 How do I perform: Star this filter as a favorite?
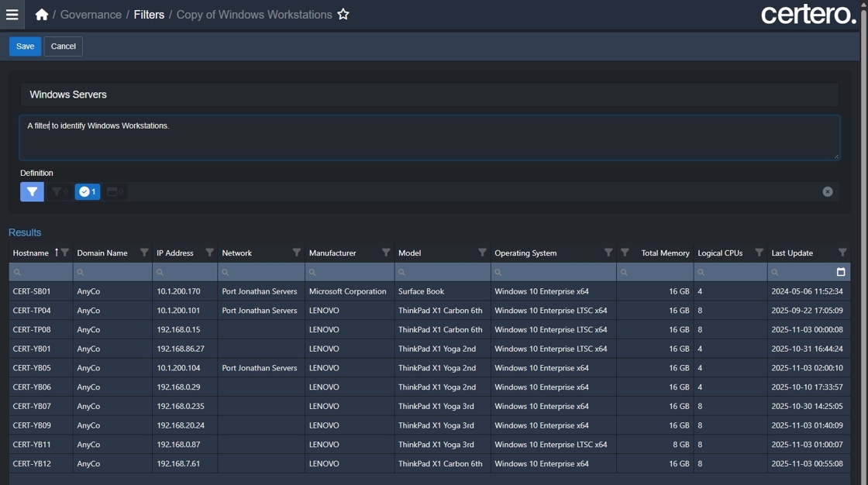(x=343, y=15)
